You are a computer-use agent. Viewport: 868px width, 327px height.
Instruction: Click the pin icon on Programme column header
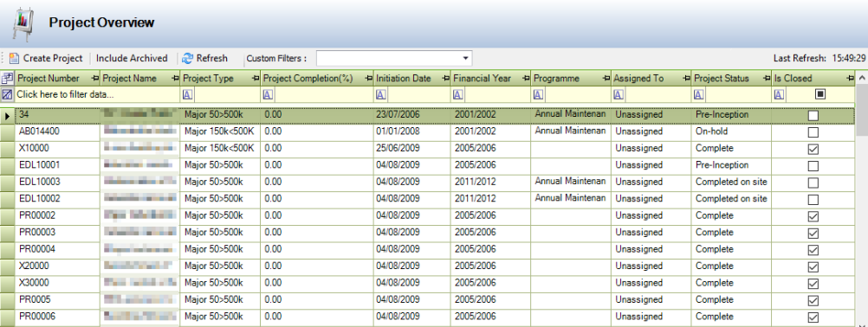pos(606,79)
